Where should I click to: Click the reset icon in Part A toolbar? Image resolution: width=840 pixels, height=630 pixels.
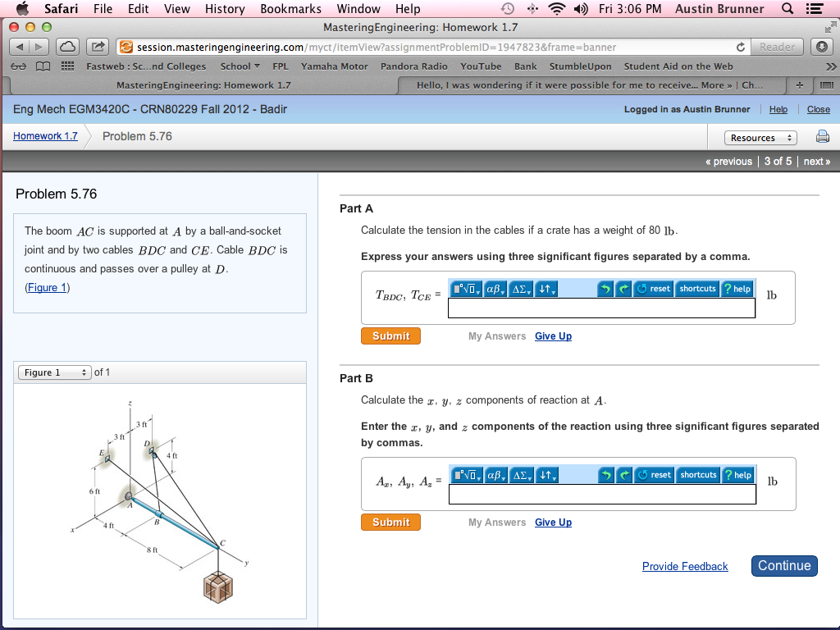coord(652,289)
